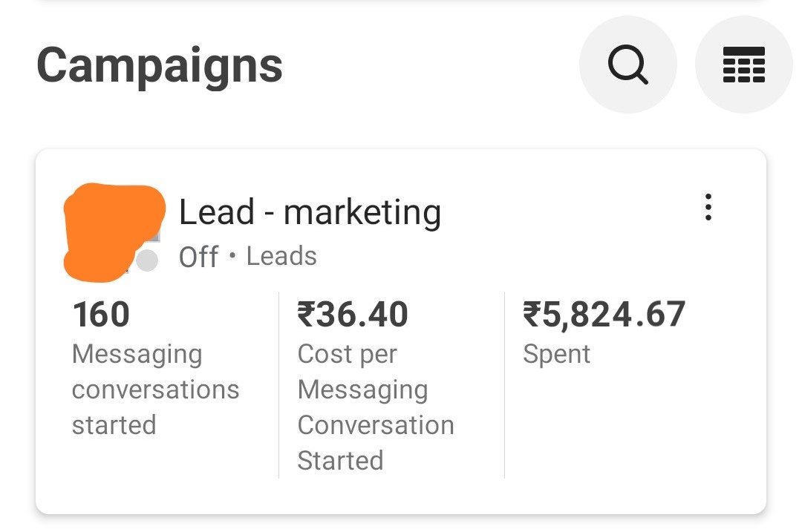
Task: Open the three-dot menu for Lead - marketing
Action: (x=708, y=208)
